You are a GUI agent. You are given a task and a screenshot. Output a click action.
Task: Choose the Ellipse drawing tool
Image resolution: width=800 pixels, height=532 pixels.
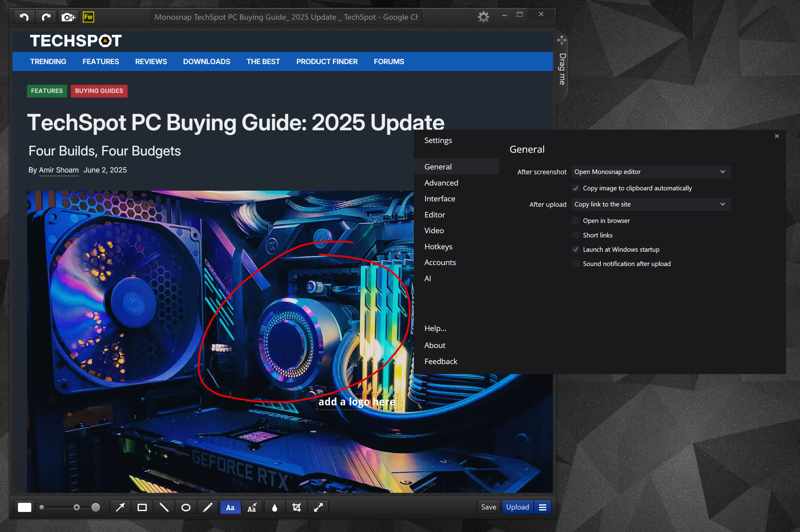pos(186,507)
